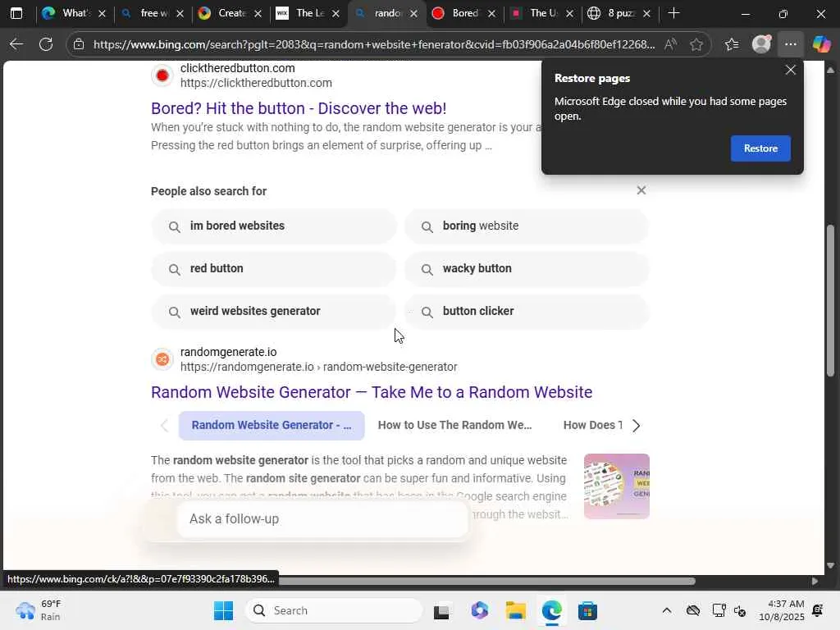Search for boring website suggestion
The image size is (840, 630).
click(x=527, y=226)
